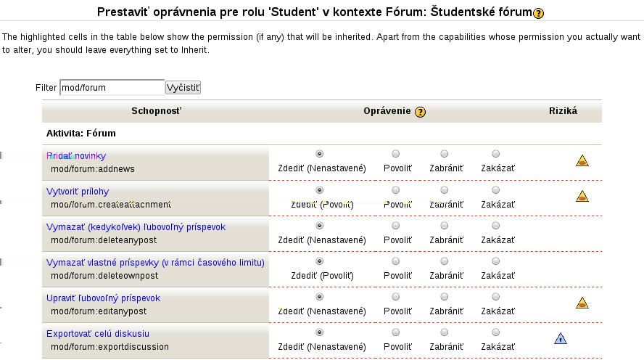Click the Vyčistiť filter button
644x360 pixels.
point(183,88)
